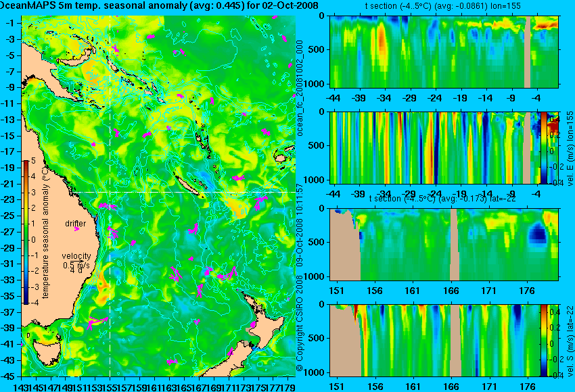This screenshot has height=392, width=575.
Task: Click the '-44' latitude tick under the lon=155 temperature section
Action: (333, 98)
